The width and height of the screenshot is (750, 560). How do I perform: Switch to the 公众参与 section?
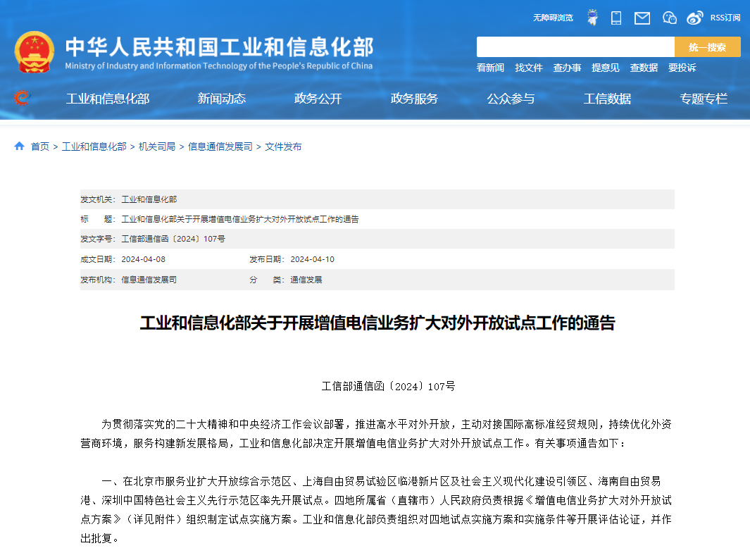[x=511, y=99]
